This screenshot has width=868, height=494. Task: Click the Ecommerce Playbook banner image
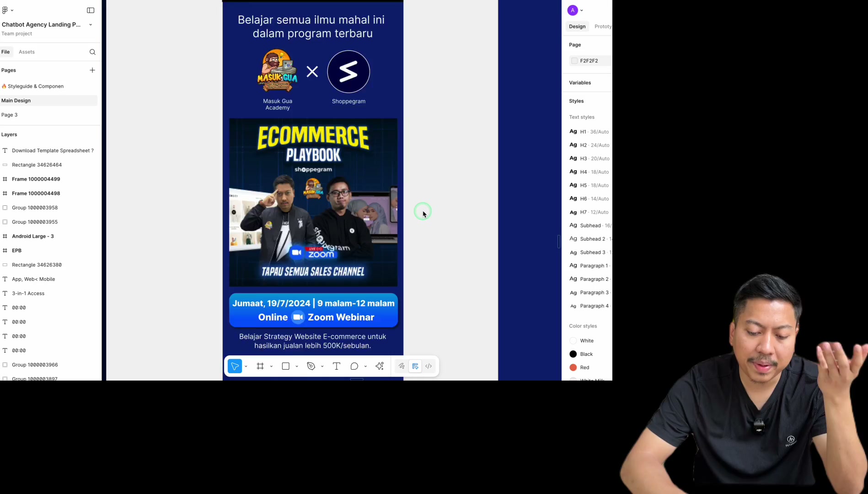coord(313,203)
